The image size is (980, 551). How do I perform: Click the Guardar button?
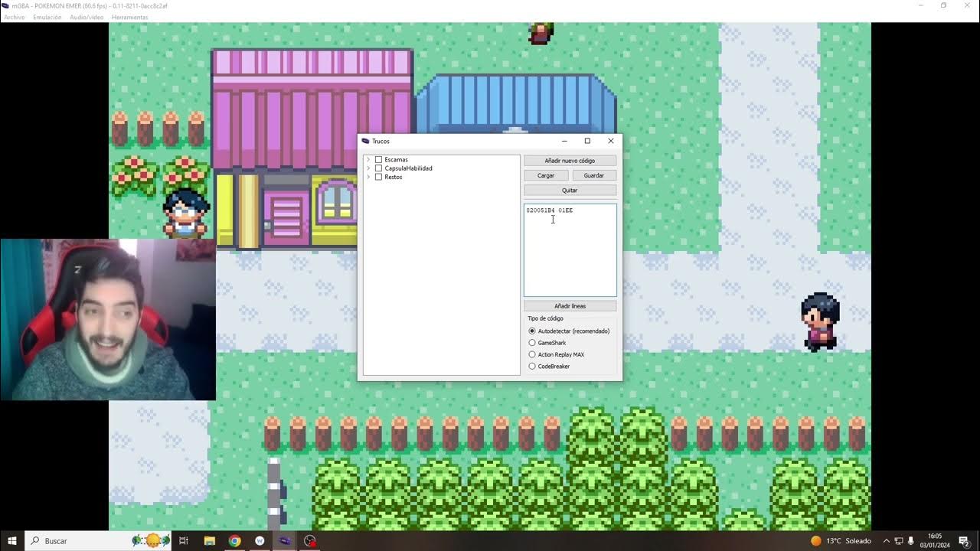tap(594, 175)
